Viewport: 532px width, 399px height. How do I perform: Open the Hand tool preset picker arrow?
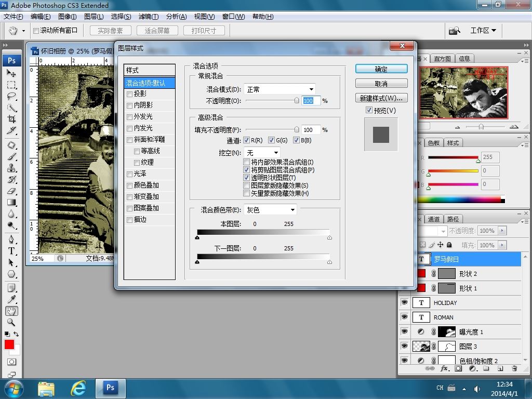click(x=23, y=31)
